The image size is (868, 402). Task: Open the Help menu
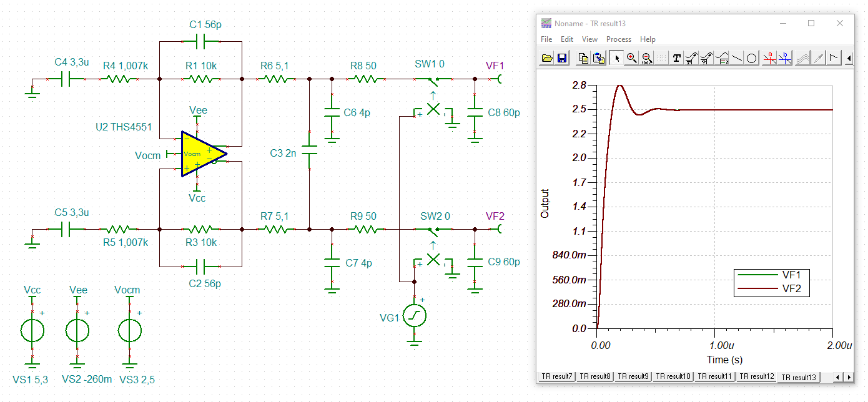coord(648,39)
